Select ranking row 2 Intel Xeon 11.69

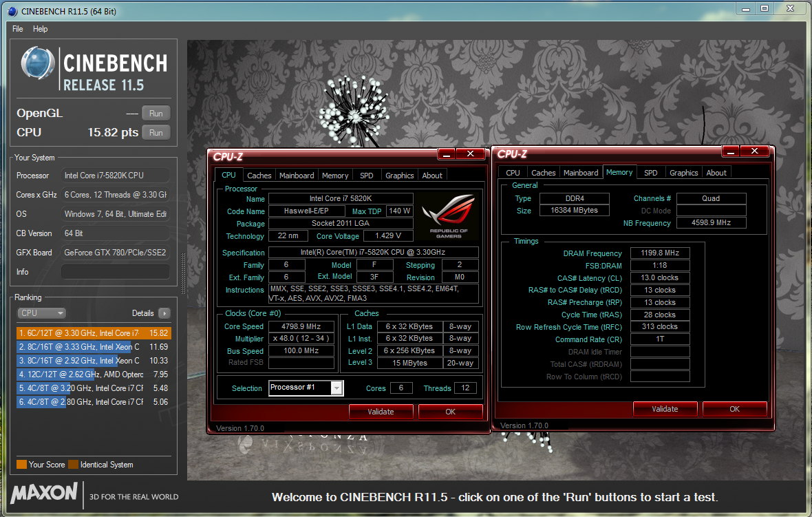pyautogui.click(x=94, y=346)
